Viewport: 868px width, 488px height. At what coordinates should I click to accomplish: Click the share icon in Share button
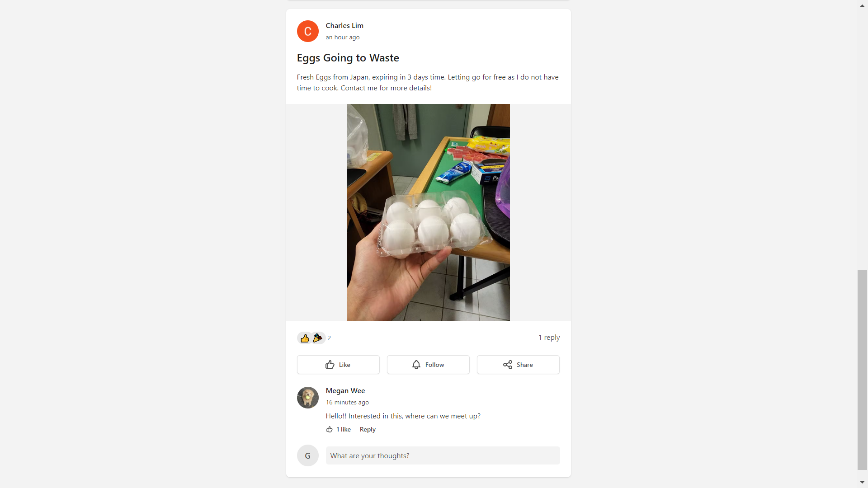pos(508,365)
